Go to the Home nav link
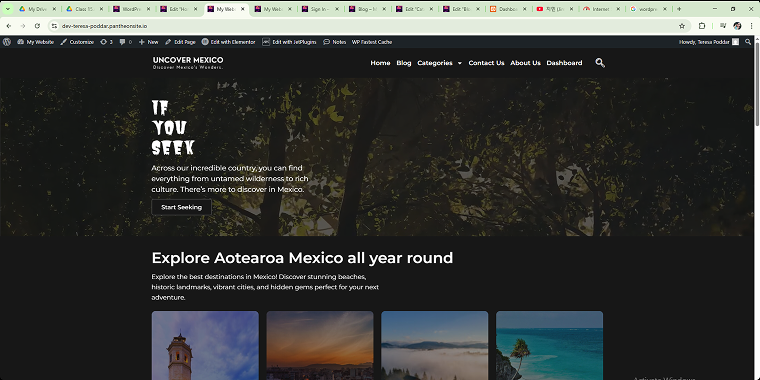Viewport: 760px width, 380px height. [380, 63]
